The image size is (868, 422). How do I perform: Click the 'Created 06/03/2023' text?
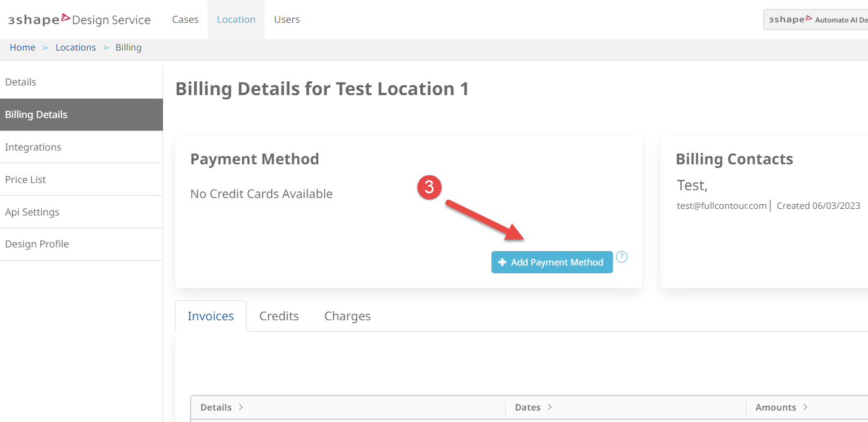point(819,206)
